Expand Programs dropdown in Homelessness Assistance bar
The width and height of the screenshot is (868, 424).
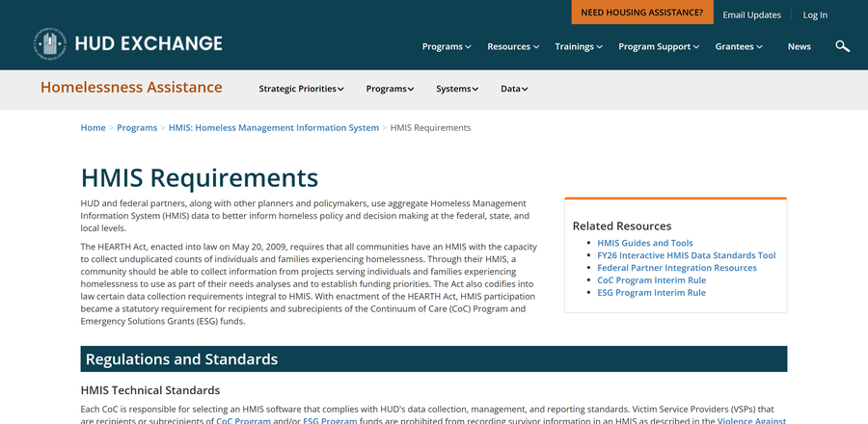pyautogui.click(x=390, y=89)
